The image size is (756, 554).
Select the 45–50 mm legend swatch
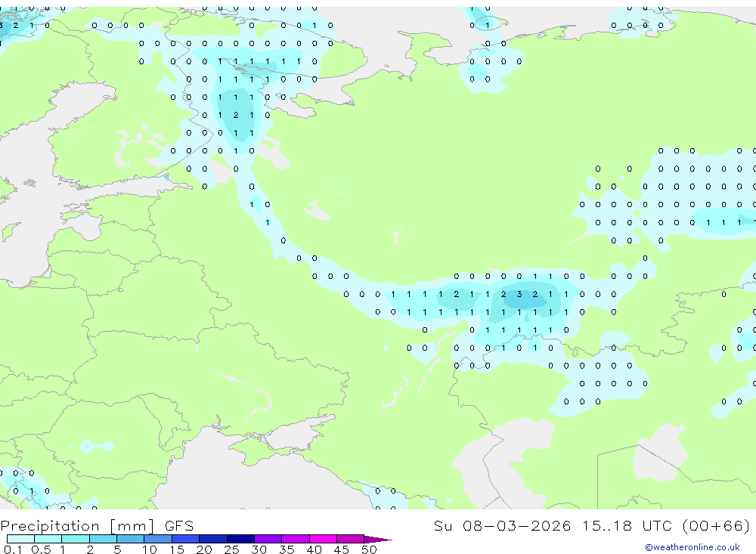pyautogui.click(x=350, y=539)
